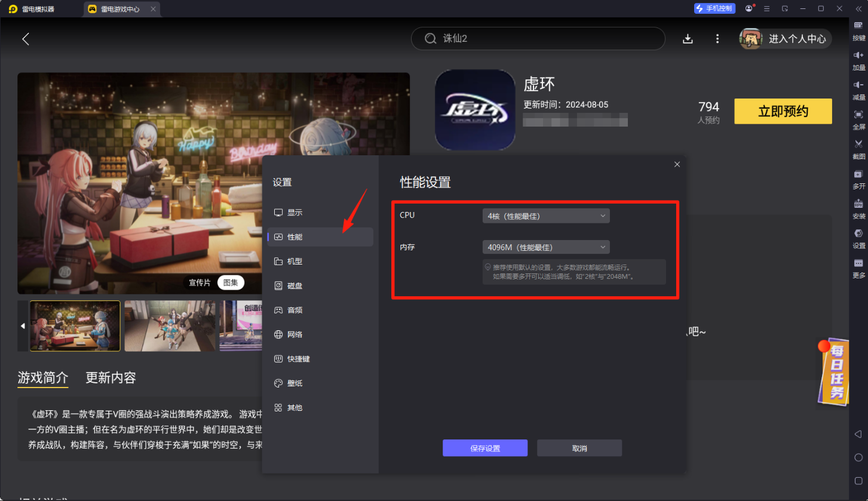This screenshot has height=501, width=868.
Task: Click the Android home circle button
Action: (x=858, y=457)
